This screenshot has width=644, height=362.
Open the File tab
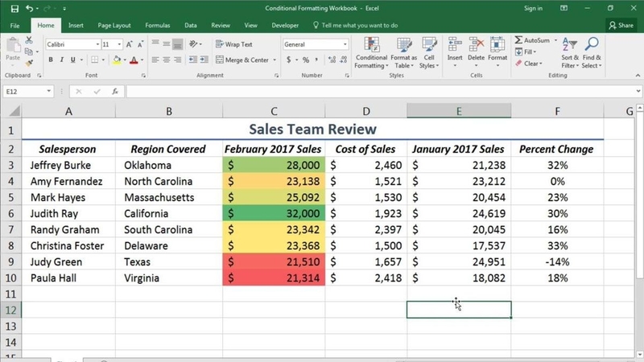[x=14, y=26]
